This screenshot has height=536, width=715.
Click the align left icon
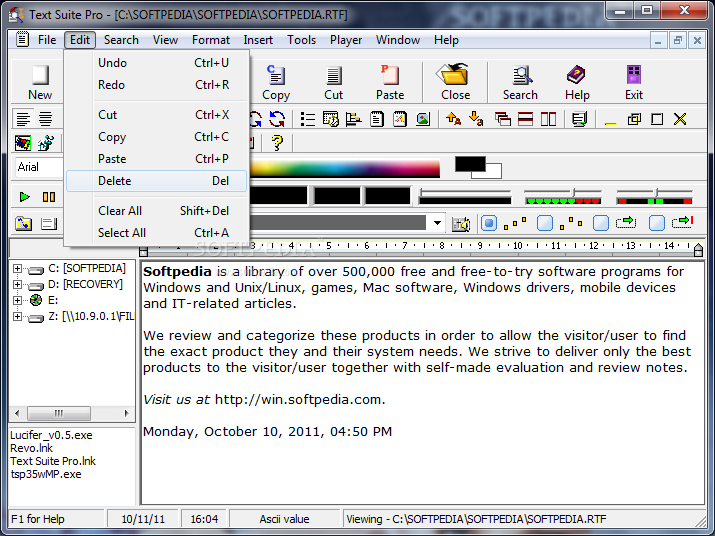pyautogui.click(x=23, y=119)
